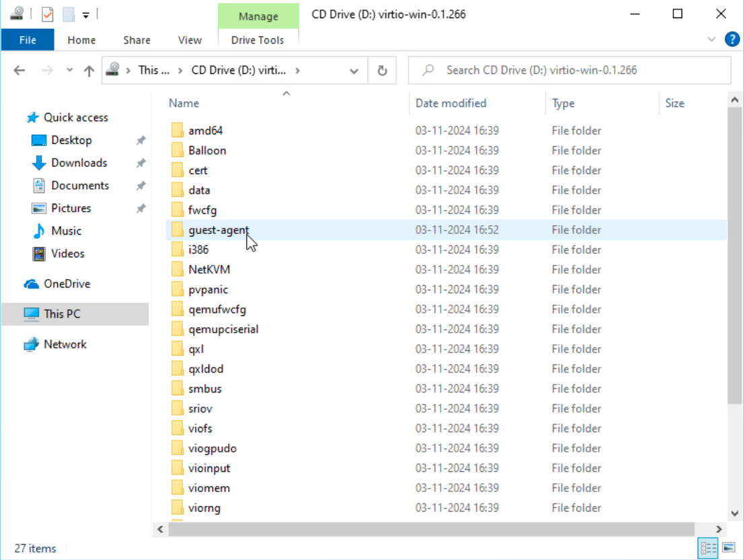Switch to details view layout
The image size is (744, 560).
tap(708, 548)
